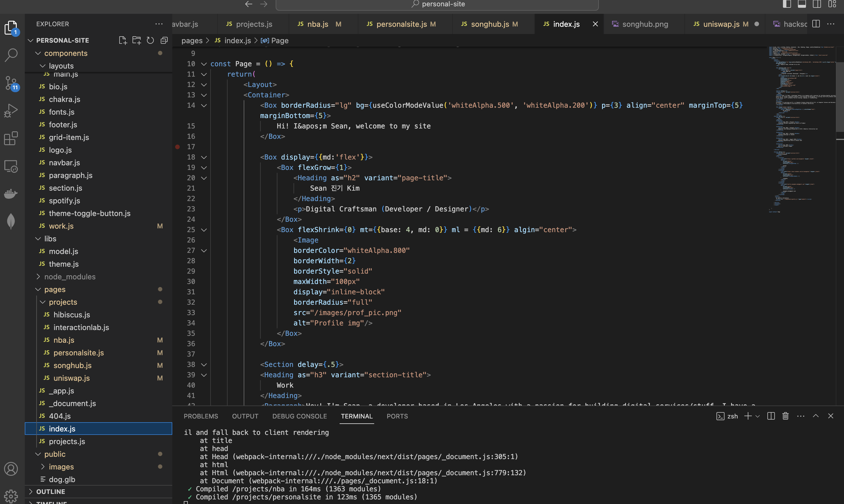Go back in navigation history

pos(249,4)
